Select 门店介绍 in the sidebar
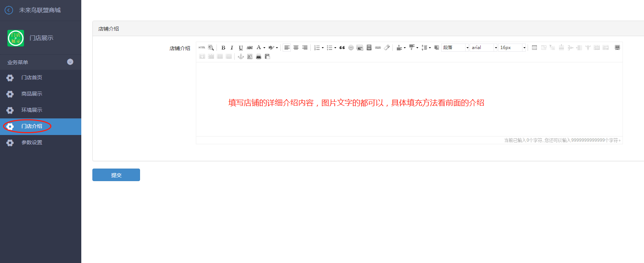The image size is (644, 263). point(41,127)
